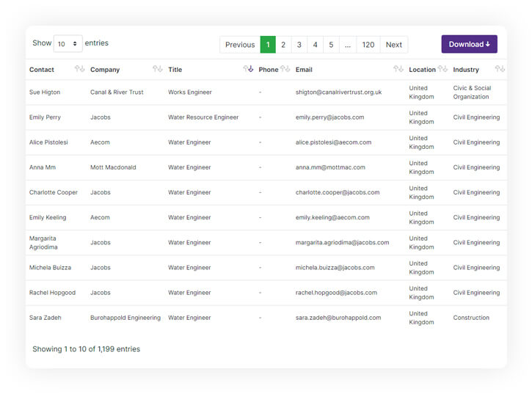The height and width of the screenshot is (394, 532).
Task: Select contact Michela Buizza
Action: coord(50,267)
